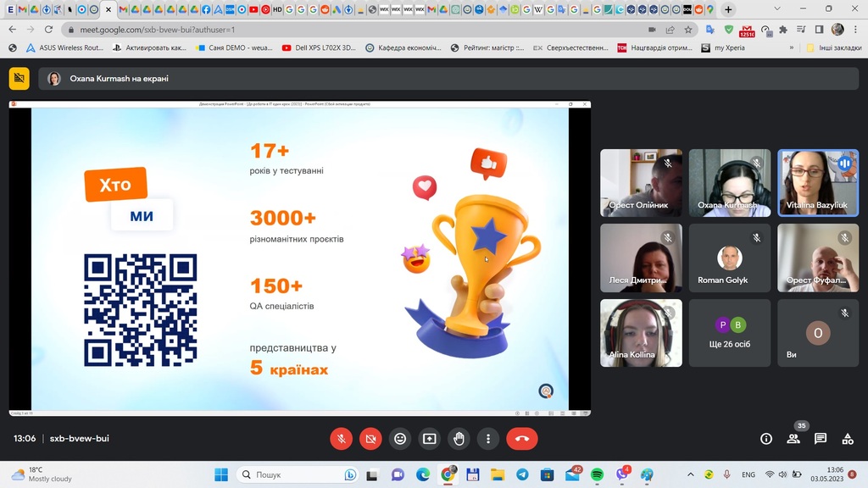
Task: Open the emoji reactions button
Action: click(x=400, y=438)
